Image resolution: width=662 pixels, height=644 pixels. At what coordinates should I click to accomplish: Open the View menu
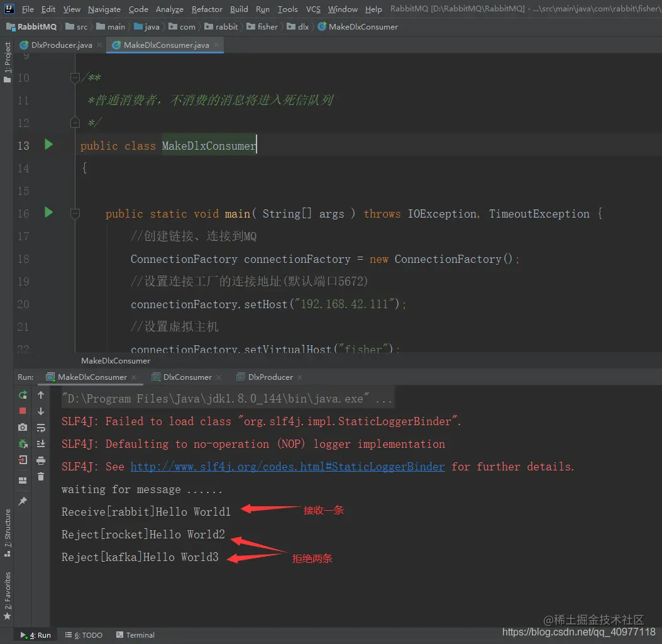coord(72,9)
